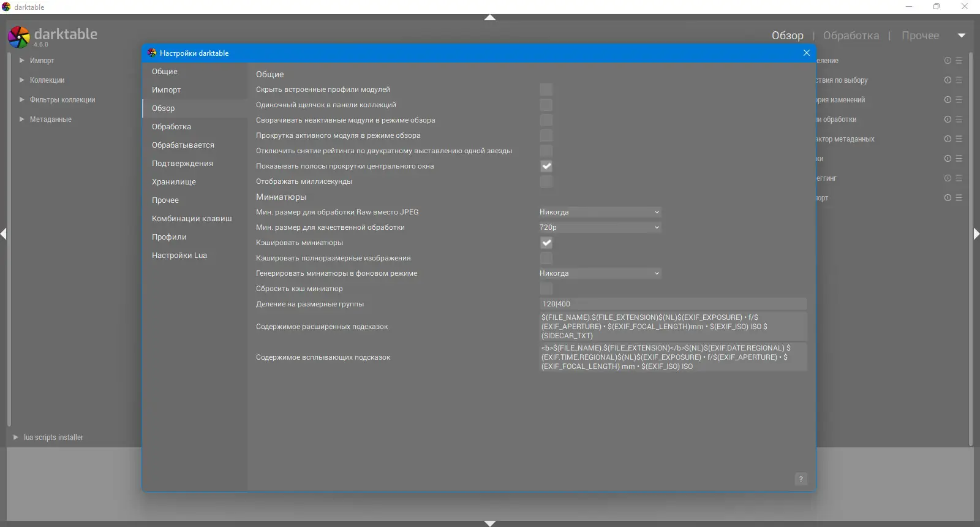980x527 pixels.
Task: Toggle Сворачивать неактивные модули в режиме обзора
Action: click(x=546, y=120)
